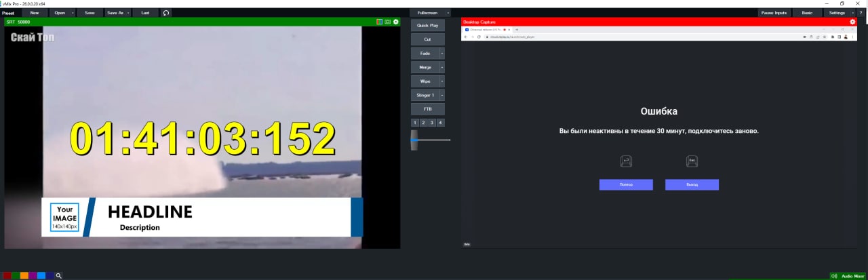Select the orange category color tab

pyautogui.click(x=24, y=276)
